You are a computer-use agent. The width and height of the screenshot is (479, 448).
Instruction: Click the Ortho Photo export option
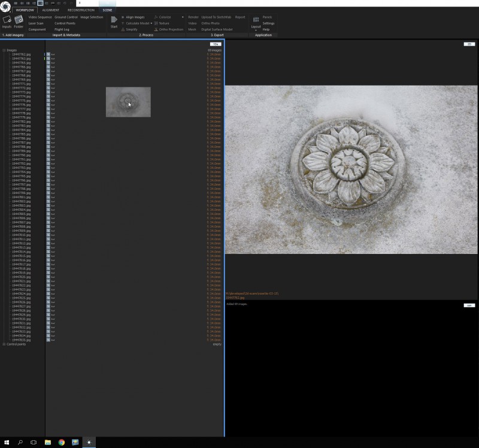coord(211,23)
